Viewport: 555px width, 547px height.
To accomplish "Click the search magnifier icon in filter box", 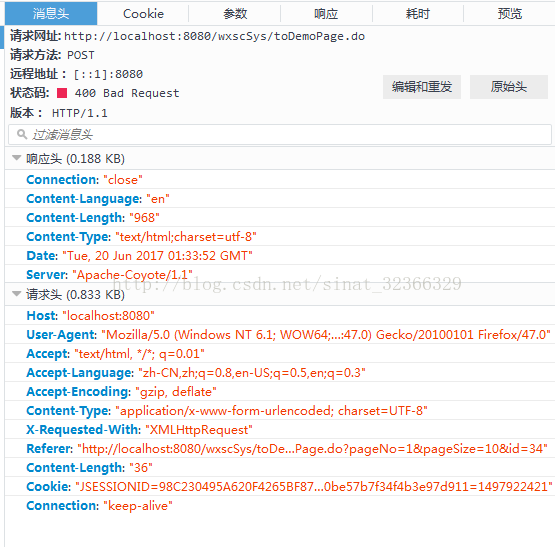I will tap(22, 134).
